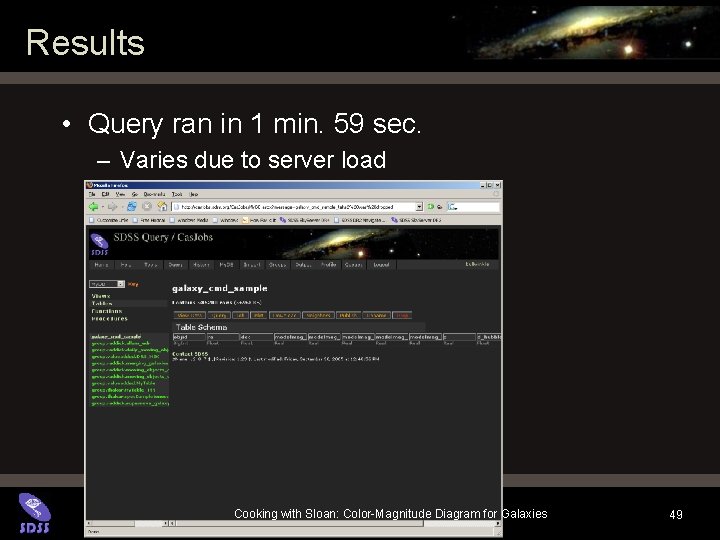Click the browser Back arrow icon

pos(94,207)
